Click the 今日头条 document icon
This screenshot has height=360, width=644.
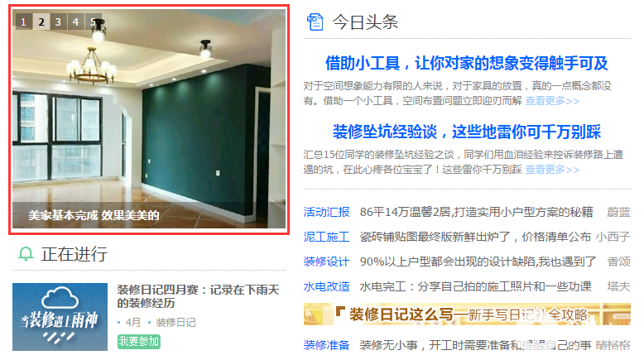(315, 22)
